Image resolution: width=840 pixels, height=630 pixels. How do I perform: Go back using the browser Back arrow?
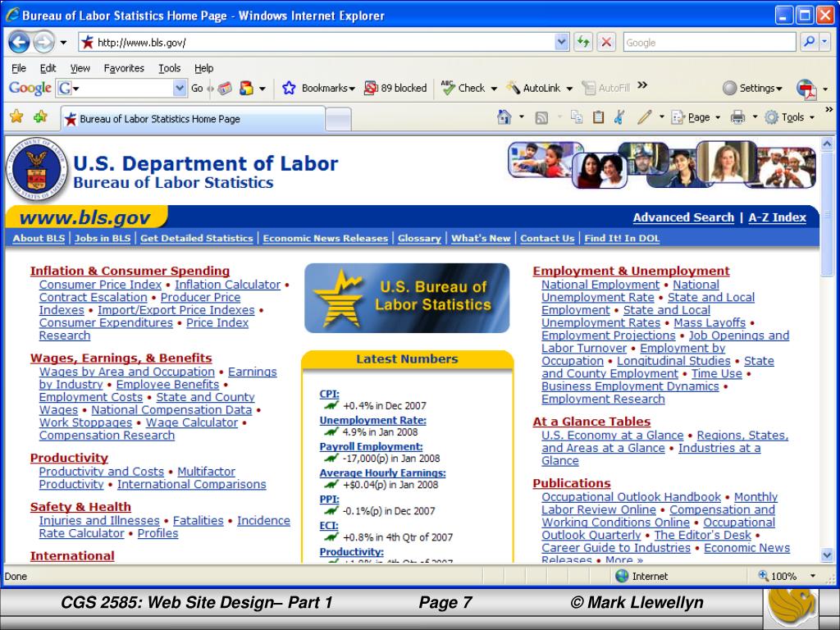pyautogui.click(x=19, y=42)
